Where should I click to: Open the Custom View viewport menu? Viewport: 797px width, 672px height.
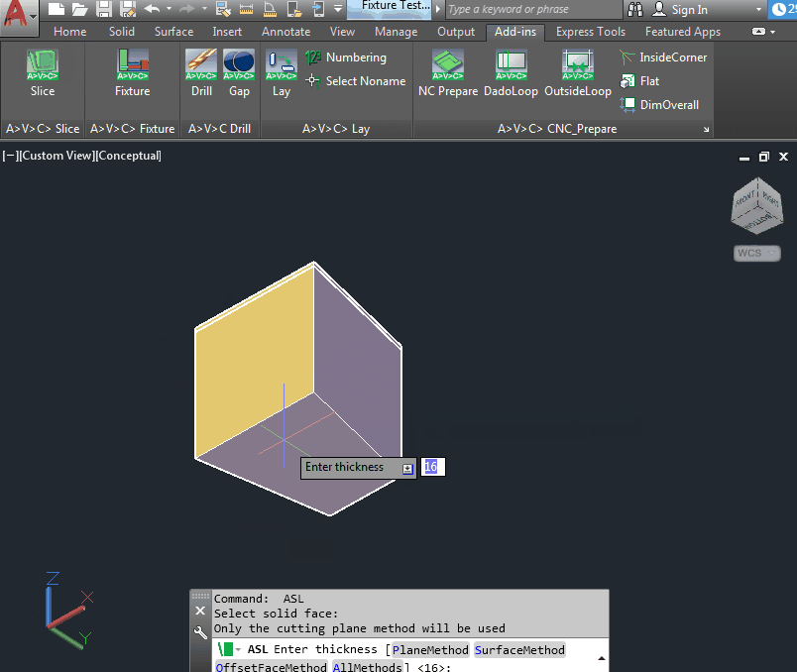(56, 156)
